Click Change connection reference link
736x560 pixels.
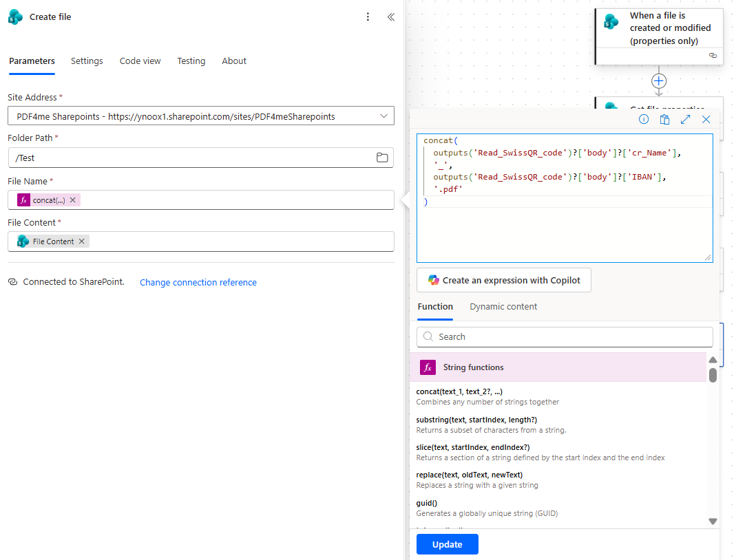click(x=198, y=283)
